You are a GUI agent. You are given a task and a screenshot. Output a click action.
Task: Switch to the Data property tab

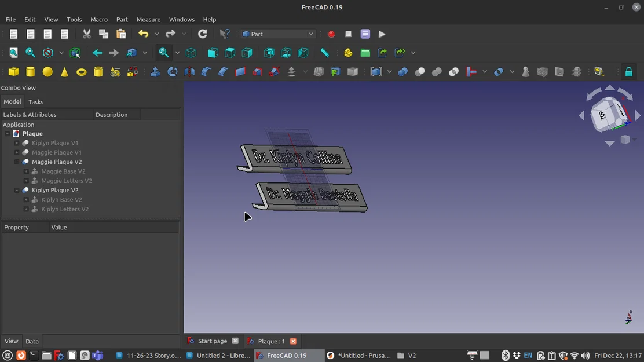(x=32, y=341)
